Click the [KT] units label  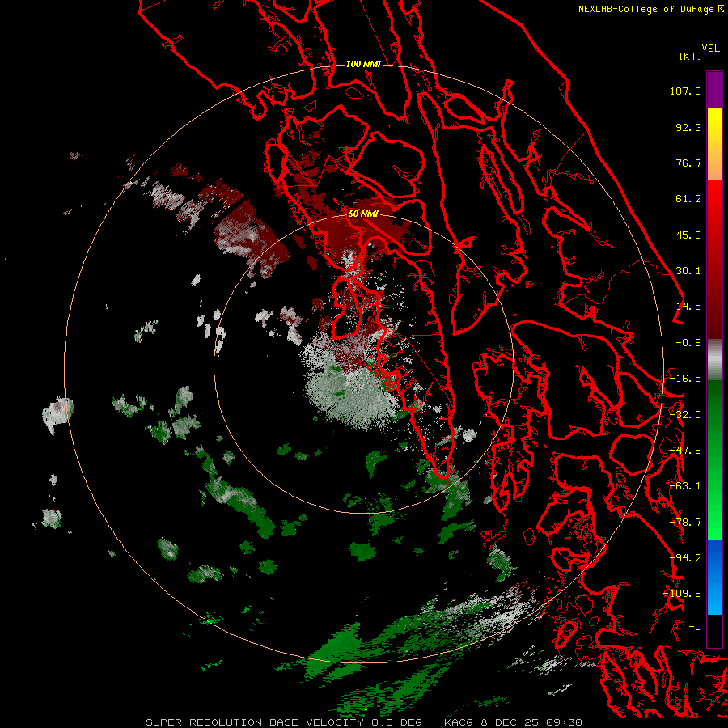691,56
